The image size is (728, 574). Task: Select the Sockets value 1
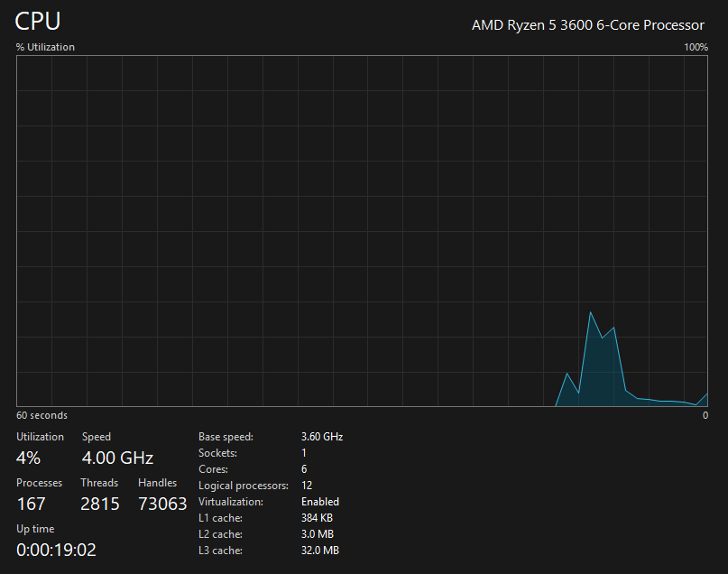click(x=304, y=453)
